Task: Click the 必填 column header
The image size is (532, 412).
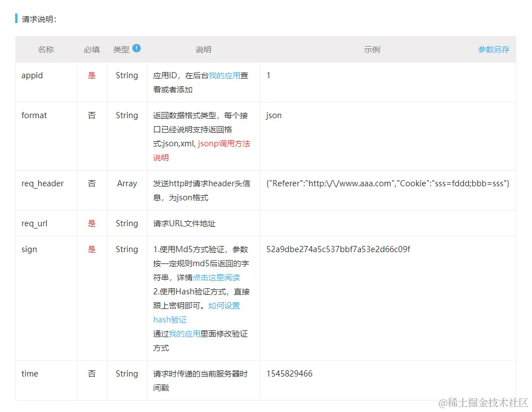Action: click(x=92, y=50)
